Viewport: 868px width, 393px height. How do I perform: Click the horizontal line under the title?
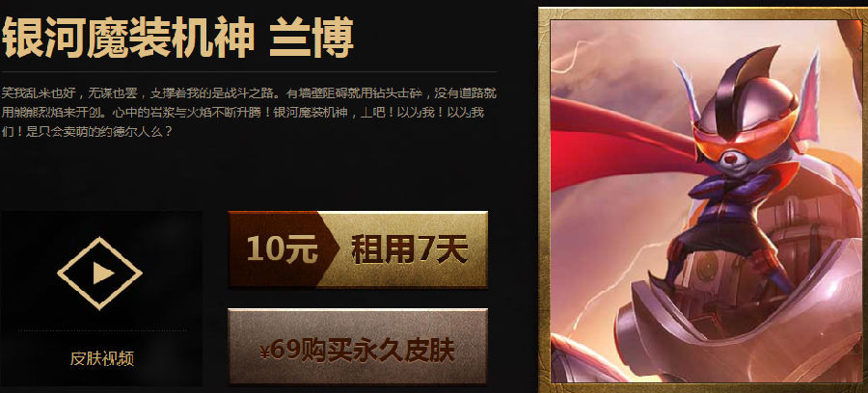click(x=249, y=72)
